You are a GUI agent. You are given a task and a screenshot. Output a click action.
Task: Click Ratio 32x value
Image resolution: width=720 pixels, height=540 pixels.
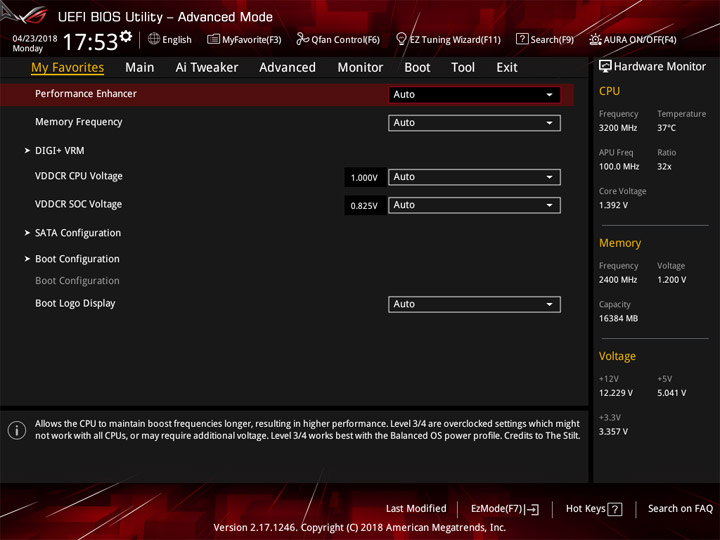click(x=664, y=166)
